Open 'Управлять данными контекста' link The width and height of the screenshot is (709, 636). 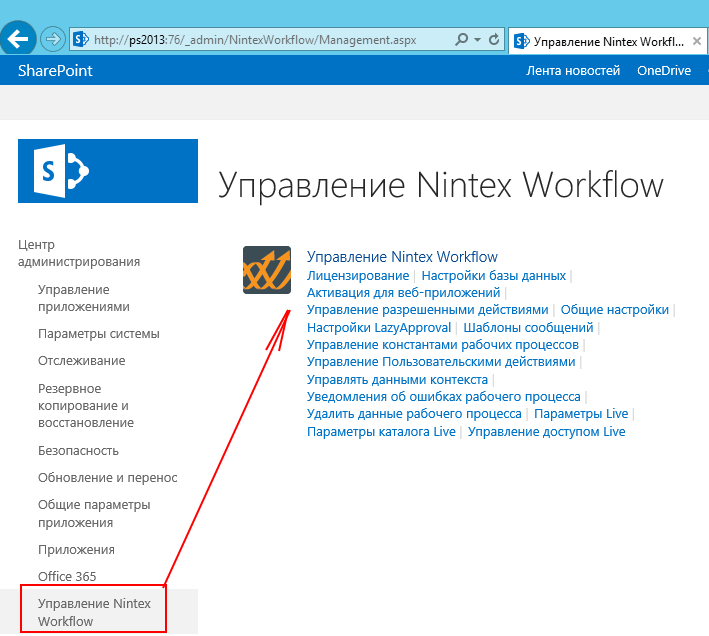[x=397, y=380]
